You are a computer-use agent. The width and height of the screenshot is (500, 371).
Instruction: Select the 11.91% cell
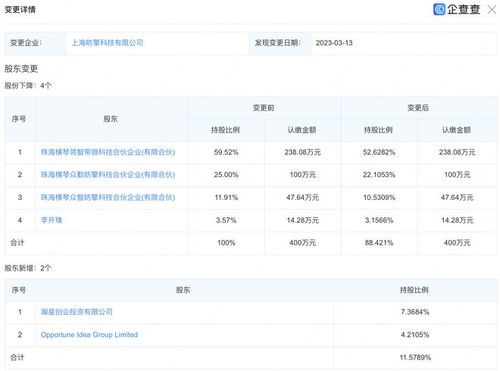[226, 197]
